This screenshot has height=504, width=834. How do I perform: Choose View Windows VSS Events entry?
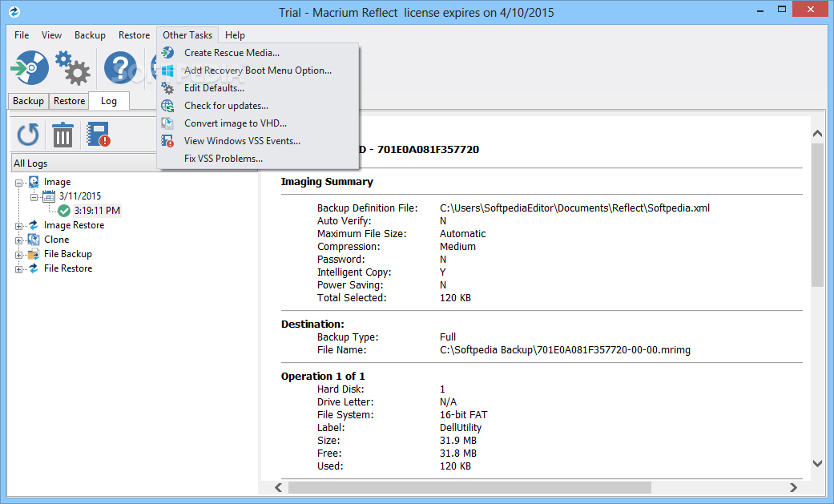258,140
